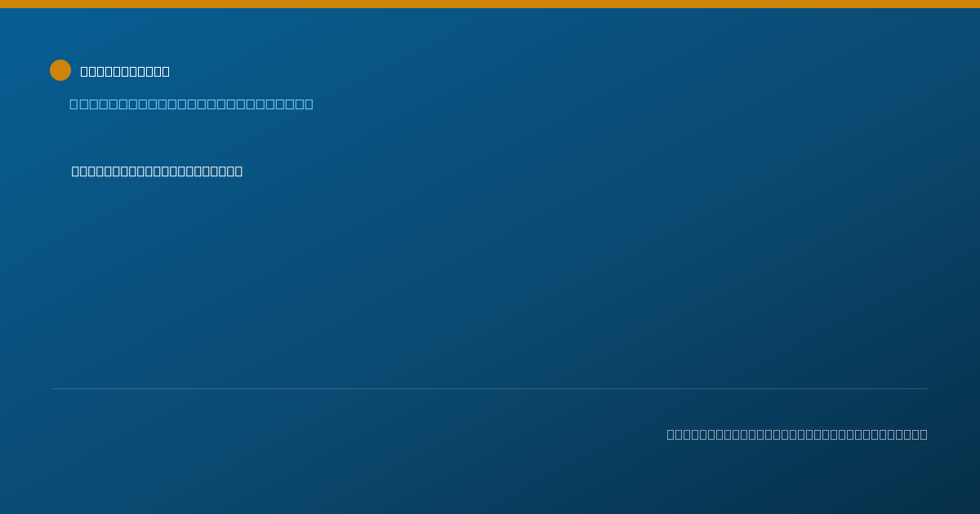
Task: Click the last character of the white heading
Action: pyautogui.click(x=166, y=72)
